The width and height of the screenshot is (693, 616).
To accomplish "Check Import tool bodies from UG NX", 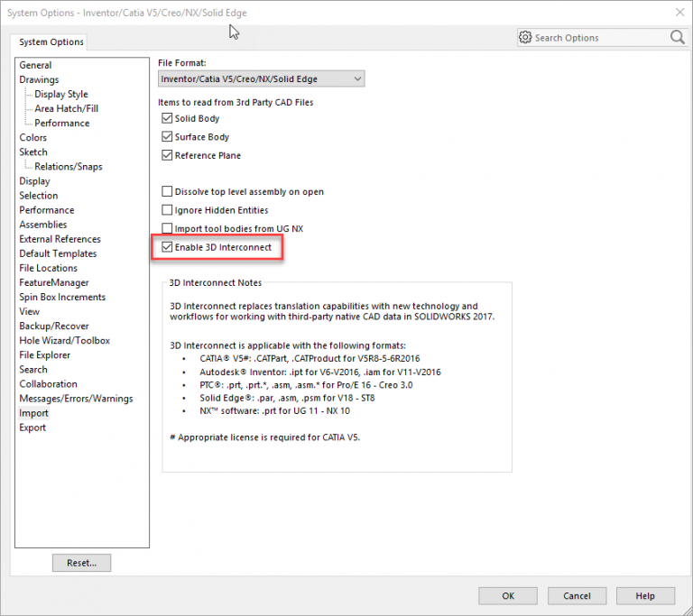I will coord(166,229).
